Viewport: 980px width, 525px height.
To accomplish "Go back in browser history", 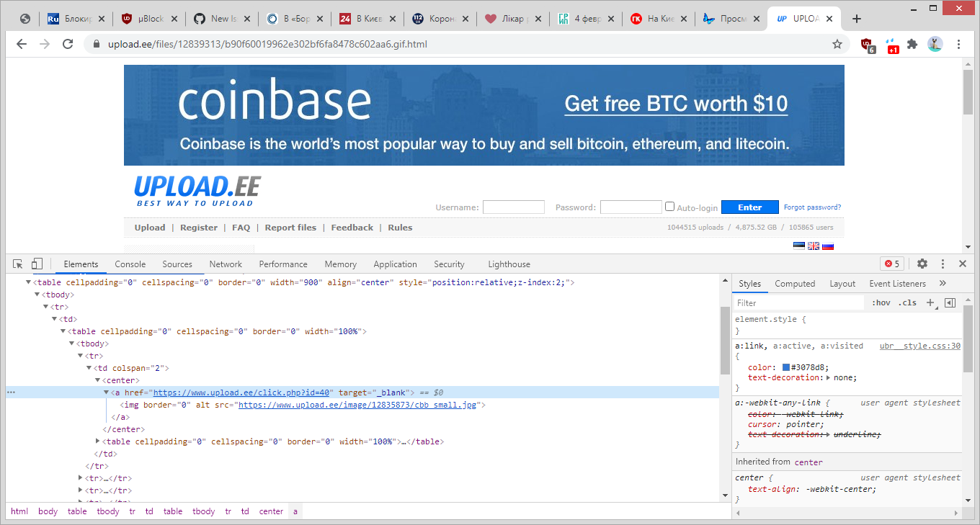I will (22, 44).
